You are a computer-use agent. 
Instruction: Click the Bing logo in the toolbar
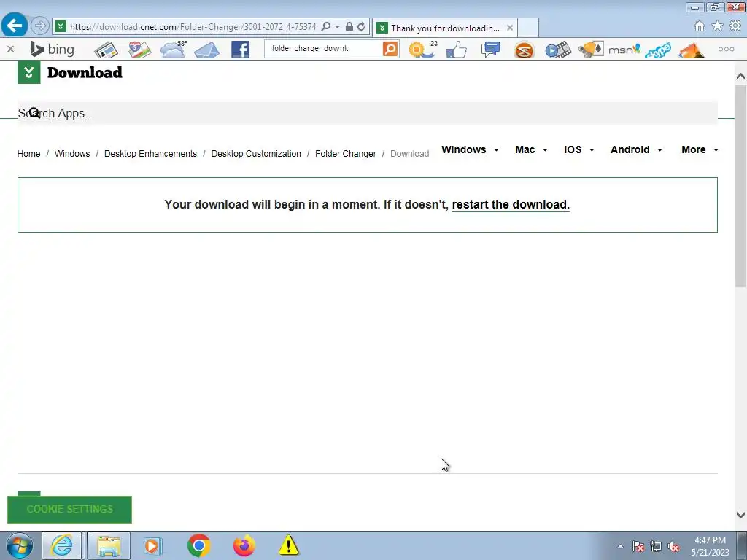click(x=52, y=49)
